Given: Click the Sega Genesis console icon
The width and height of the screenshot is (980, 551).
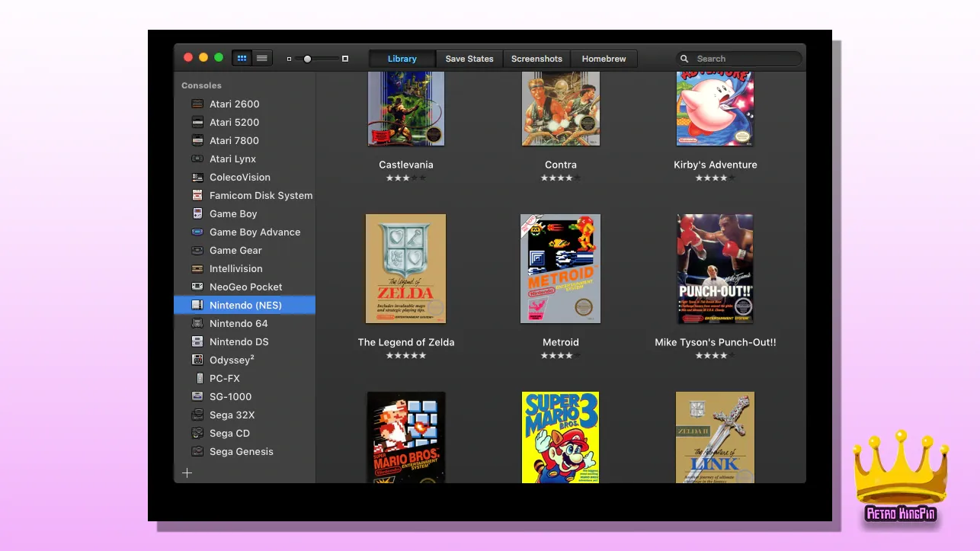Looking at the screenshot, I should pos(197,451).
